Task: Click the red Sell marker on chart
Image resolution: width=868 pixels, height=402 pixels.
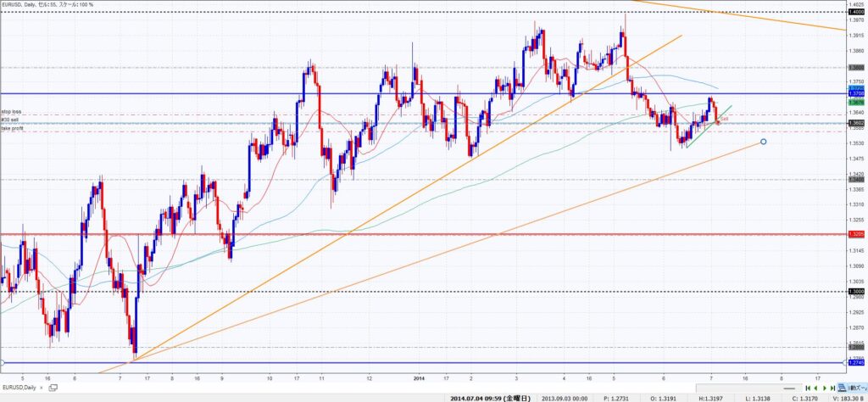Action: (x=723, y=119)
